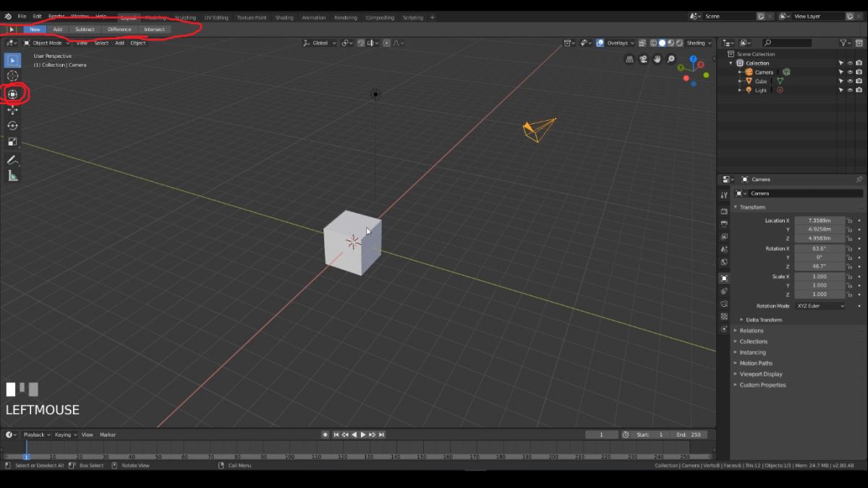Click the pin icon in Properties header

click(859, 179)
